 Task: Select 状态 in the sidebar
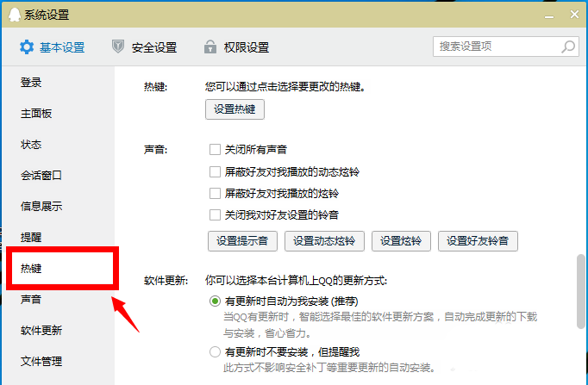[x=31, y=144]
